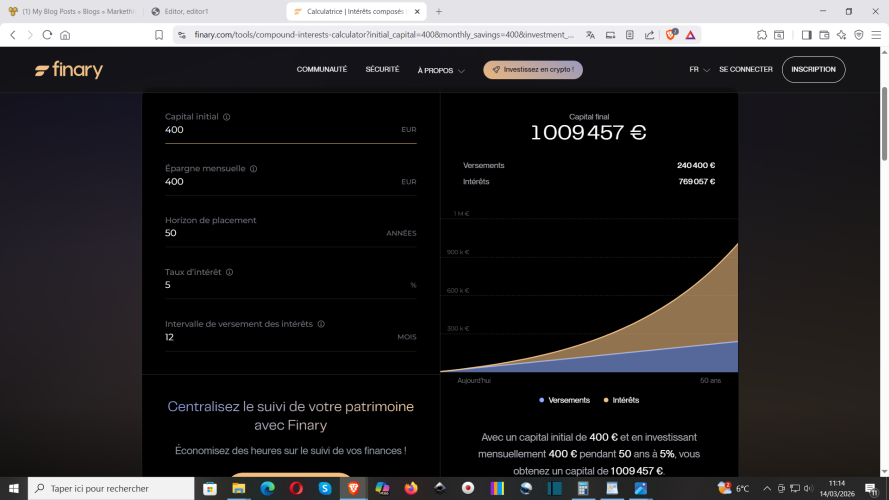Click the bookmark icon left of the URL

pyautogui.click(x=159, y=34)
